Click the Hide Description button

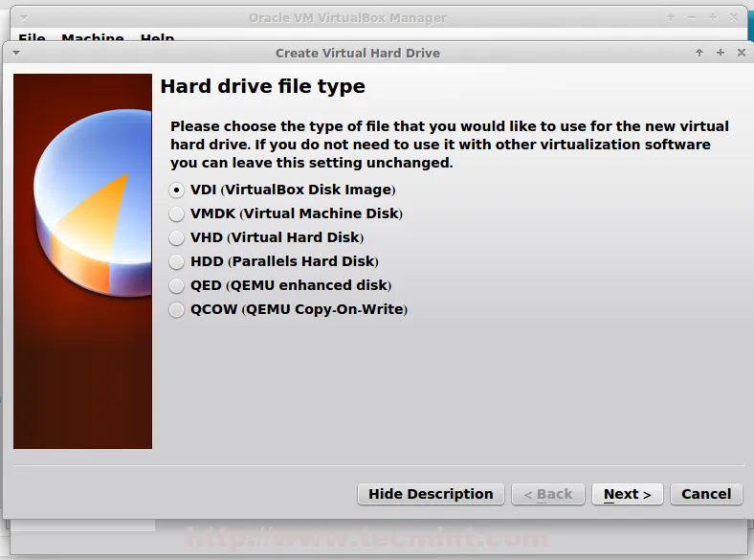[431, 494]
